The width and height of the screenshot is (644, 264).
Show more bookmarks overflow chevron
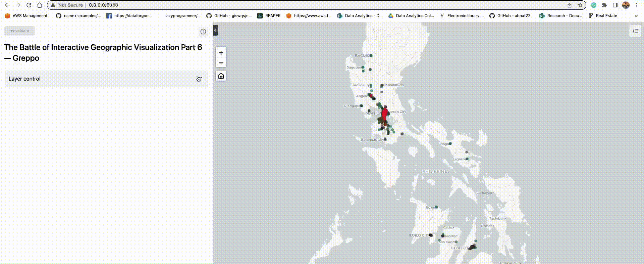[636, 16]
